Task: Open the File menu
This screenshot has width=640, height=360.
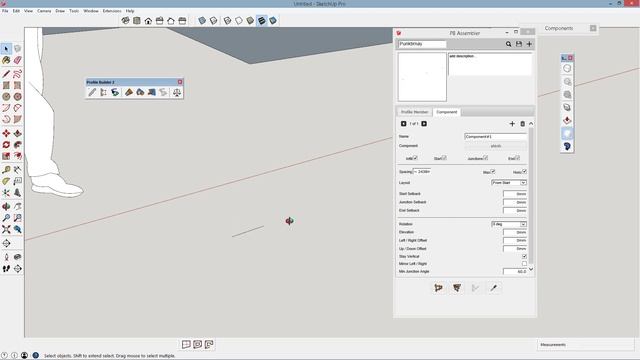Action: coord(5,11)
